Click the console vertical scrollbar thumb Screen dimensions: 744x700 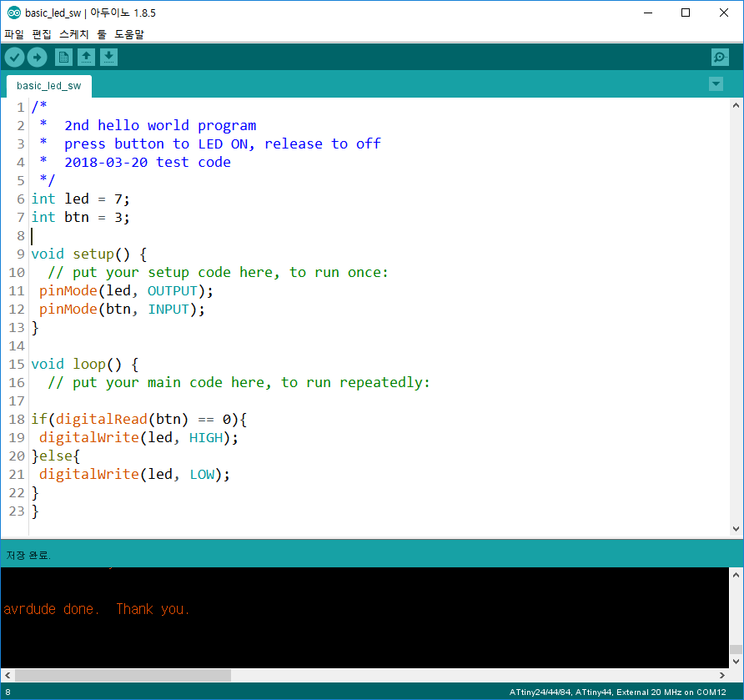736,649
